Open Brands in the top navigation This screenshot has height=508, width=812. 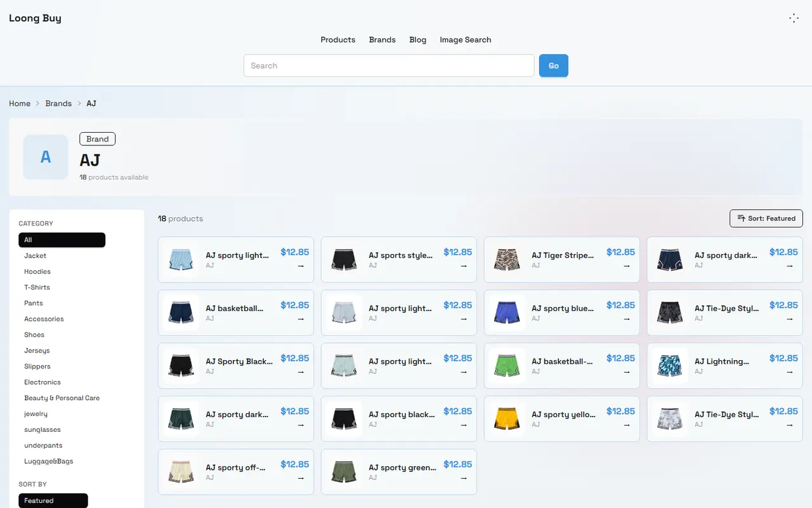(383, 39)
